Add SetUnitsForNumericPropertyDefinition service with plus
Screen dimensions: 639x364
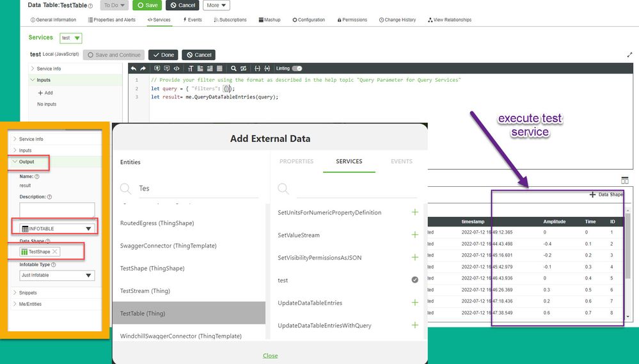(x=415, y=212)
